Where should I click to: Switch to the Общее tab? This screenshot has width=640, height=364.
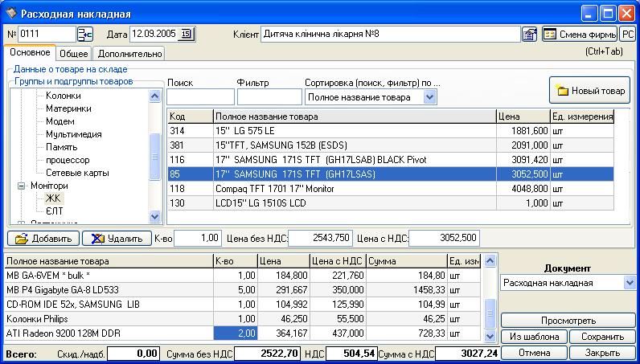(74, 54)
